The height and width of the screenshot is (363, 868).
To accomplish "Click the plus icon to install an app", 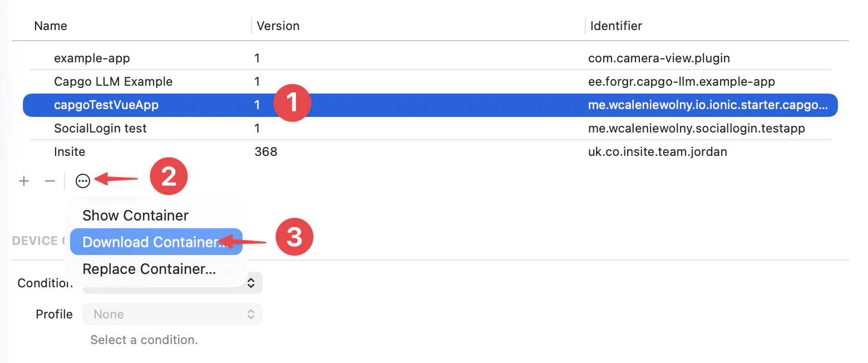I will point(23,181).
